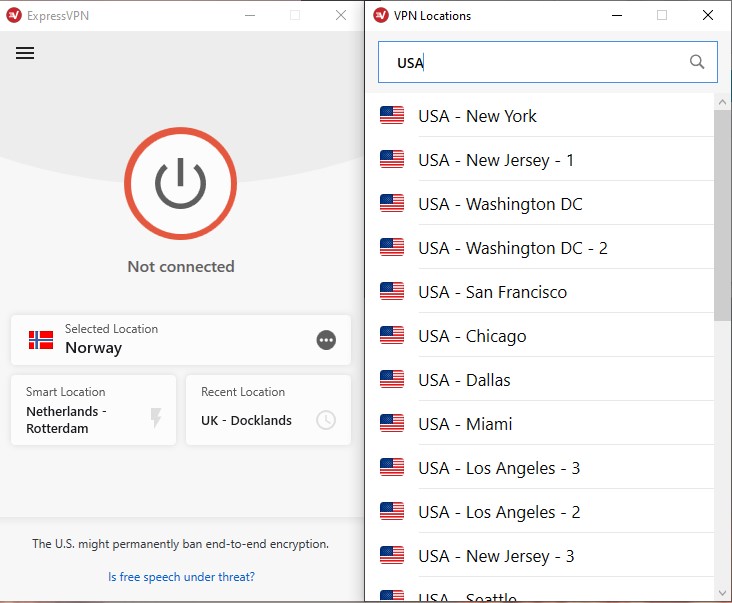Choose USA - Los Angeles - 3 location

point(540,468)
